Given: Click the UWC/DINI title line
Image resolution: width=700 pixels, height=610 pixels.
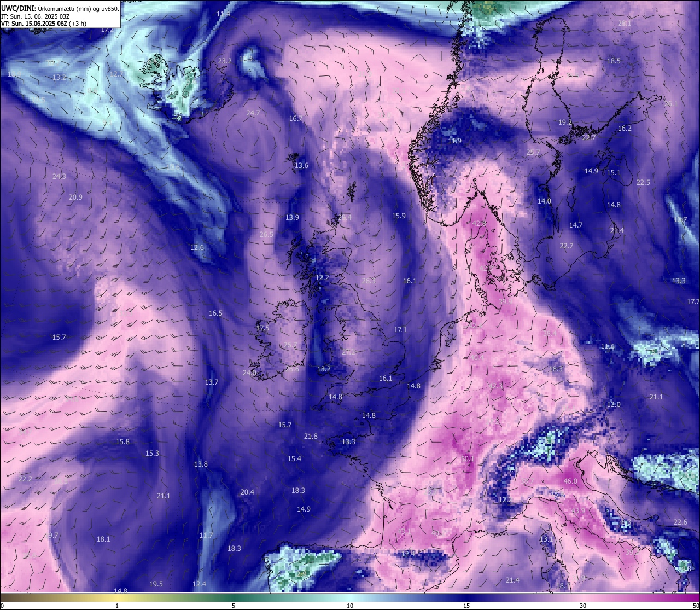Looking at the screenshot, I should coord(60,8).
